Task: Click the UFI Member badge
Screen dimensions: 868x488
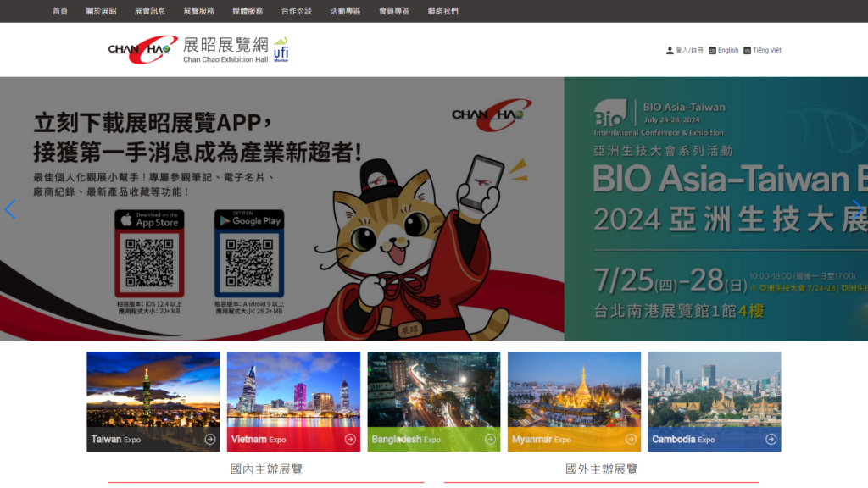Action: tap(281, 49)
